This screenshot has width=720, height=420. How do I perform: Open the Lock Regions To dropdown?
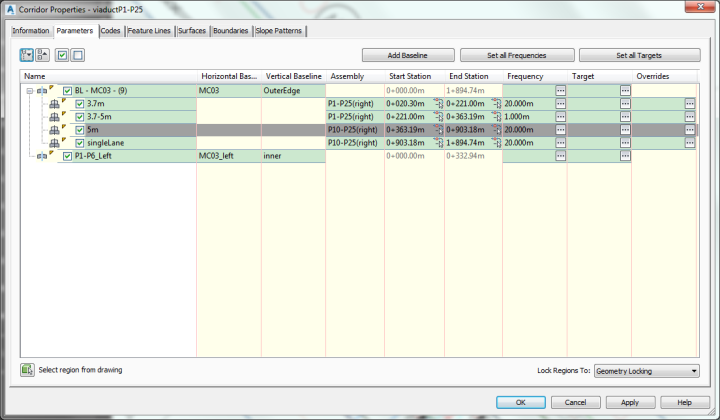point(647,371)
